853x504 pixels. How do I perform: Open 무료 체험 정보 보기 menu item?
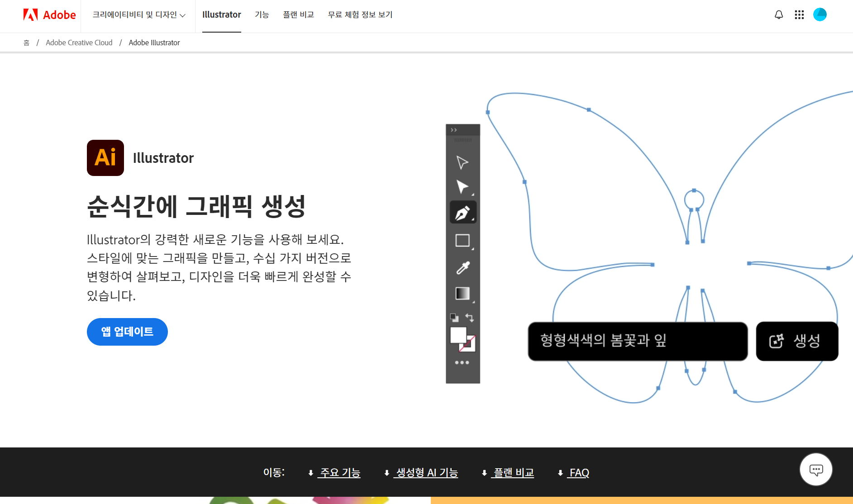(x=360, y=15)
